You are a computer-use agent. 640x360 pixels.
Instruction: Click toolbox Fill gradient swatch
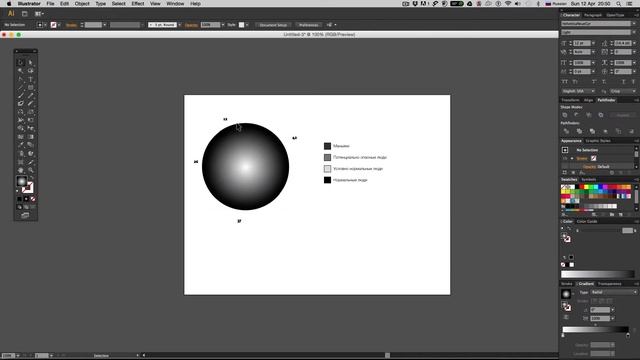(x=22, y=181)
